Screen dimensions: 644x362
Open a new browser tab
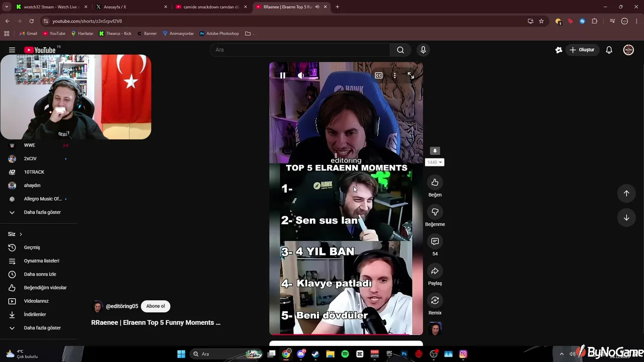click(337, 7)
